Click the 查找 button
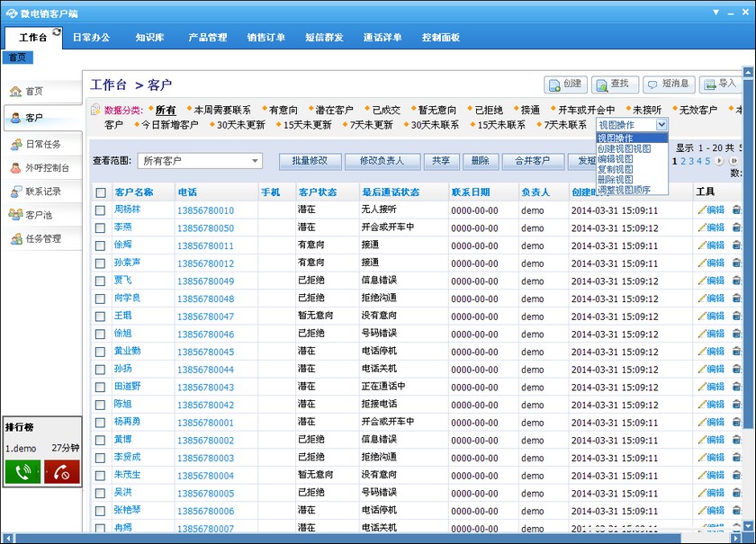Image resolution: width=756 pixels, height=544 pixels. tap(615, 85)
